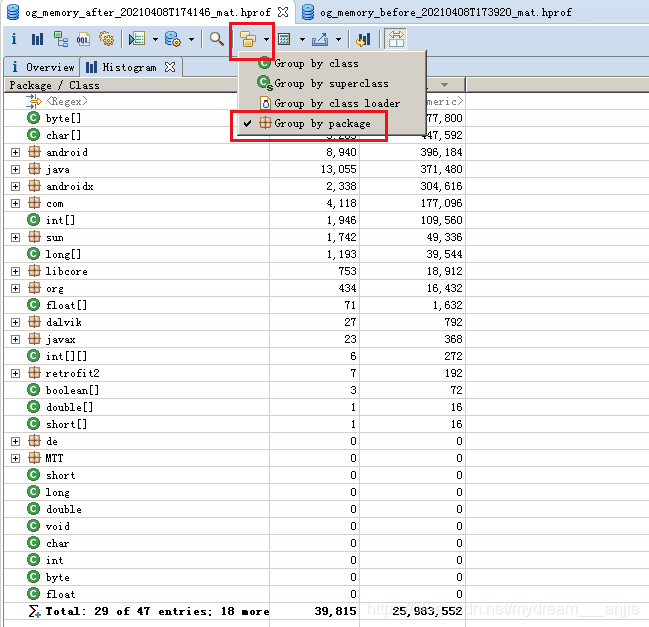
Task: Select the int[][] row
Action: click(234, 356)
